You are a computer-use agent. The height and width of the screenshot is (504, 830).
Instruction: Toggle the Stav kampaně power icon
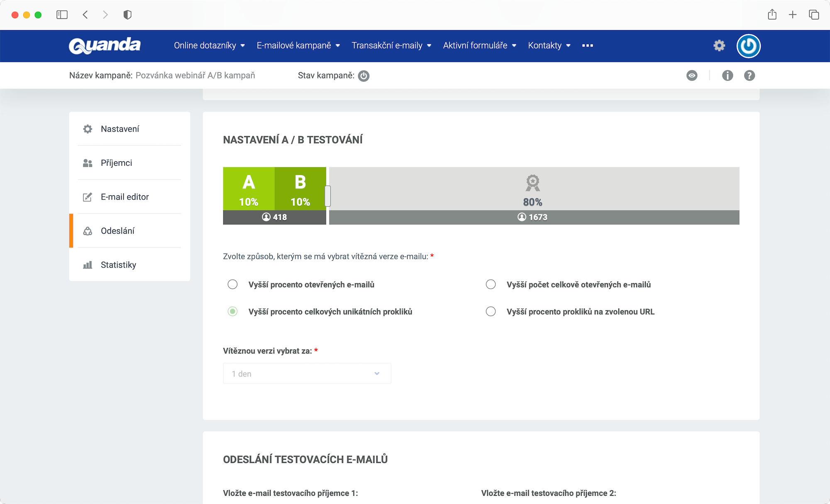point(364,76)
